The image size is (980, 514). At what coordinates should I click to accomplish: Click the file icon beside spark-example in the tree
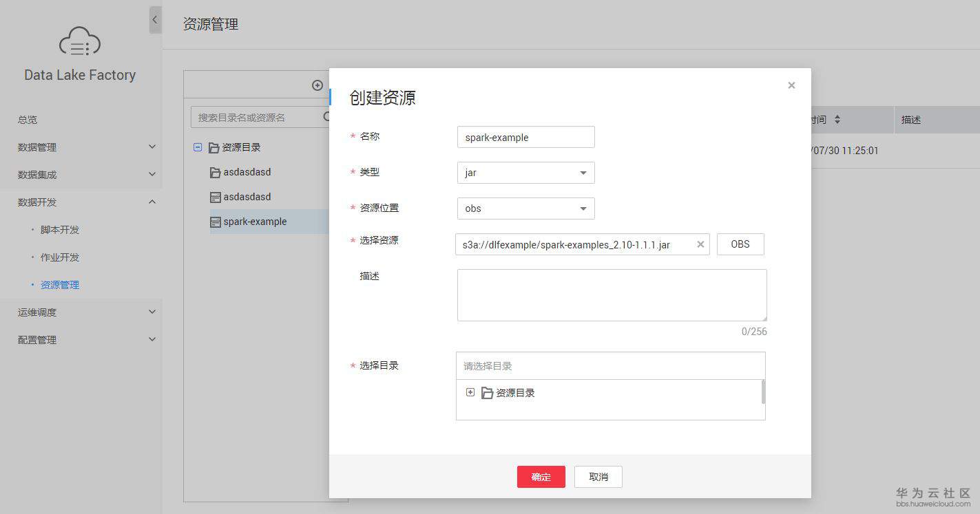pos(216,222)
